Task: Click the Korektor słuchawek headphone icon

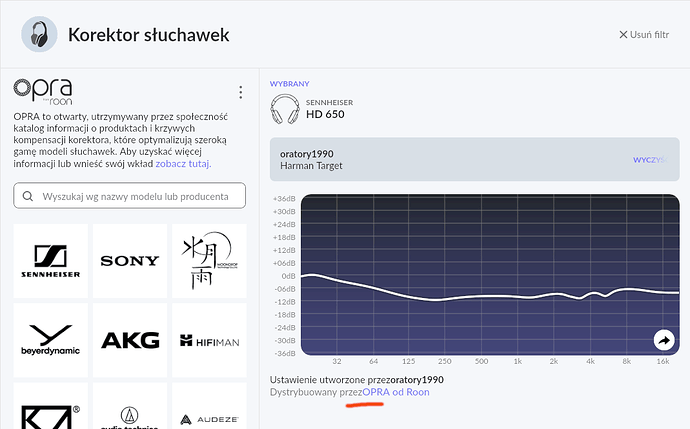Action: (39, 34)
